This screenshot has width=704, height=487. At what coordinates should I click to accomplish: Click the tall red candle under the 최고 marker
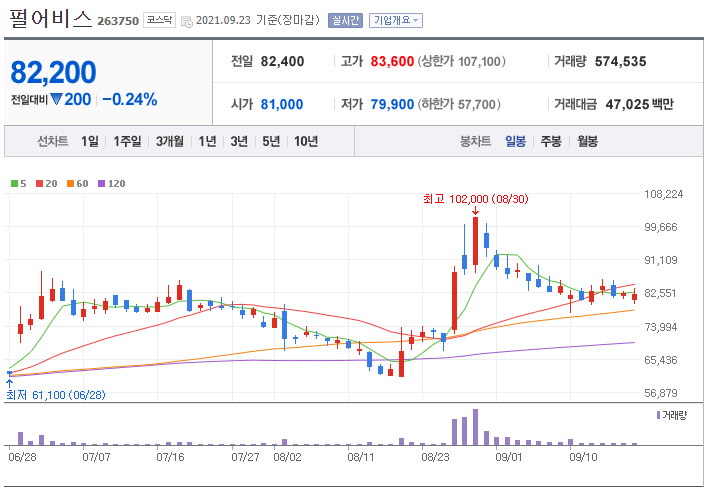click(475, 241)
